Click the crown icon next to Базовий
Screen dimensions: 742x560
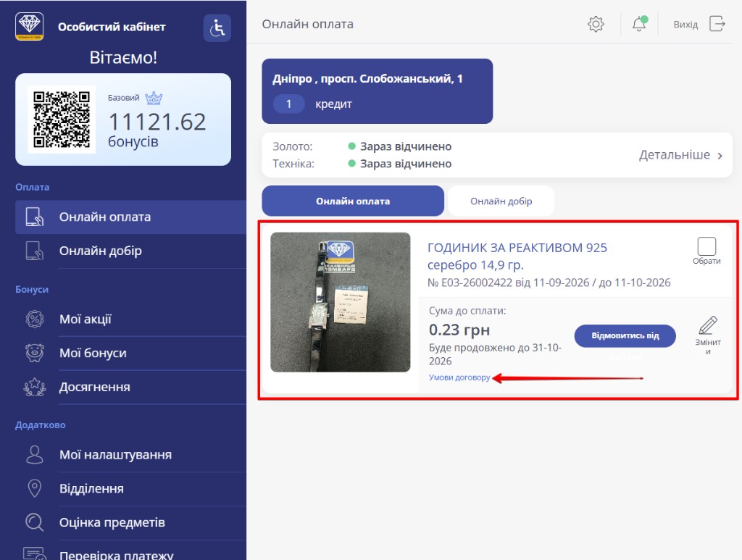coord(154,99)
